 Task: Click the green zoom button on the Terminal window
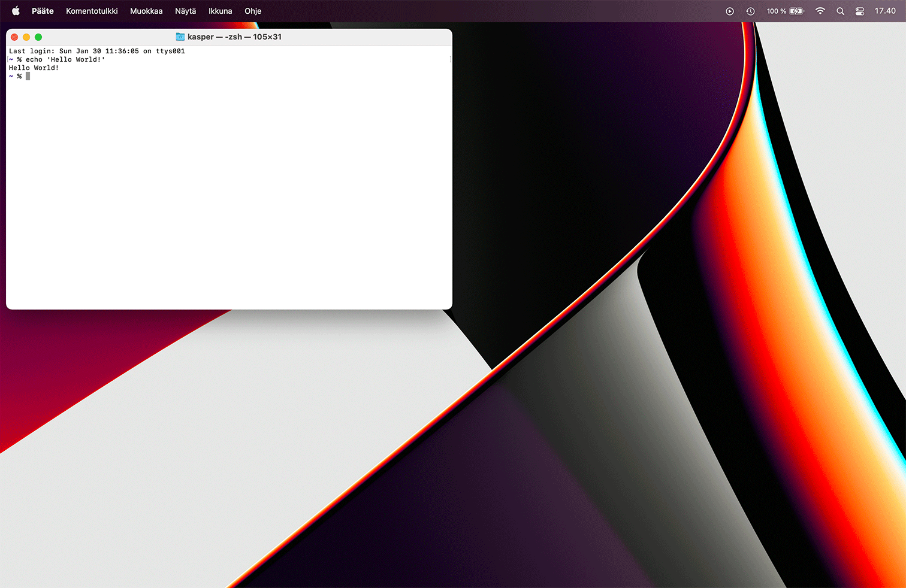[38, 37]
